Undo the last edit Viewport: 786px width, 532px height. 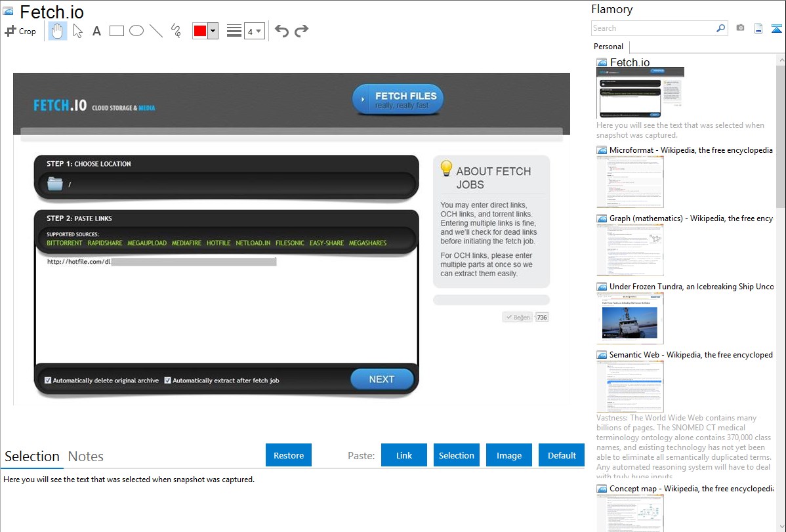click(281, 31)
